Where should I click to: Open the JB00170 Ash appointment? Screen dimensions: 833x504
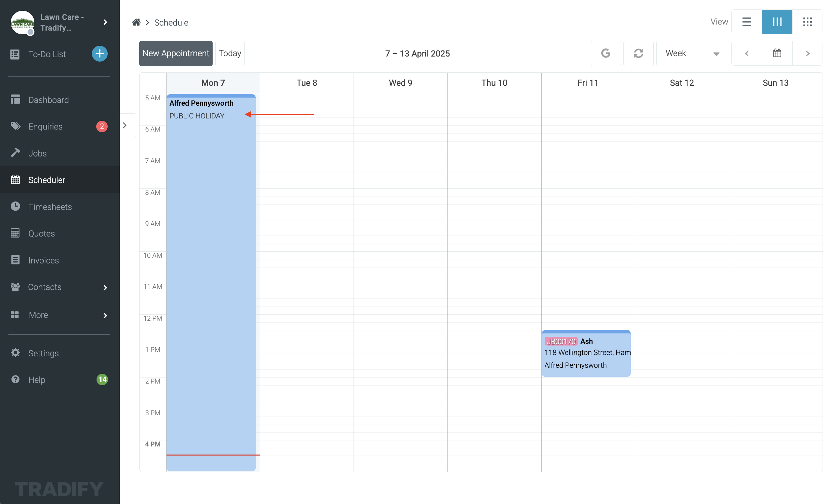(x=586, y=353)
